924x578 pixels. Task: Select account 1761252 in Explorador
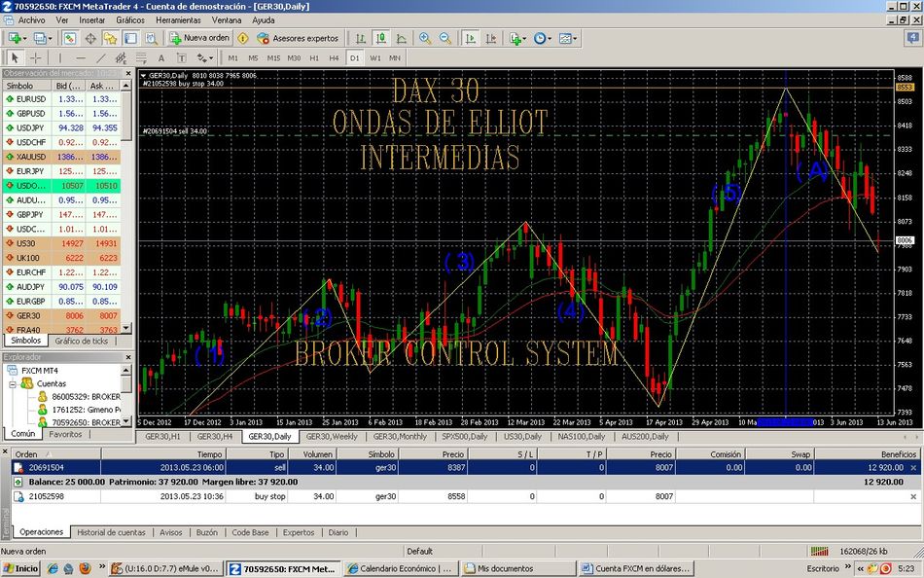[x=79, y=410]
